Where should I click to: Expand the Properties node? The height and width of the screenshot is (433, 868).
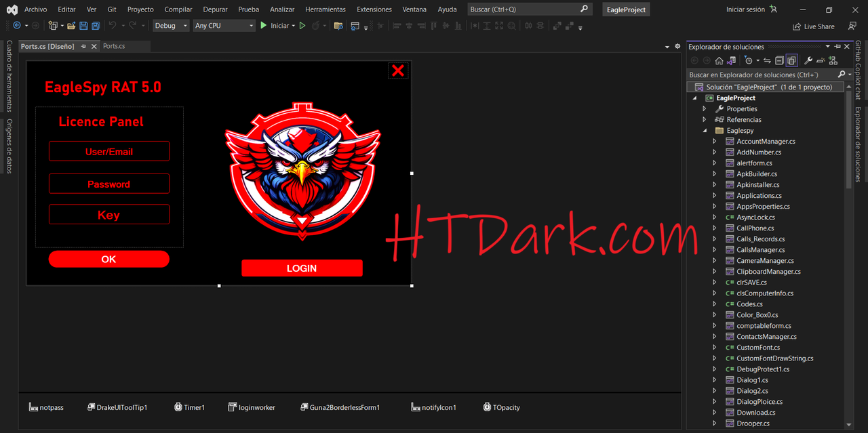pos(705,109)
